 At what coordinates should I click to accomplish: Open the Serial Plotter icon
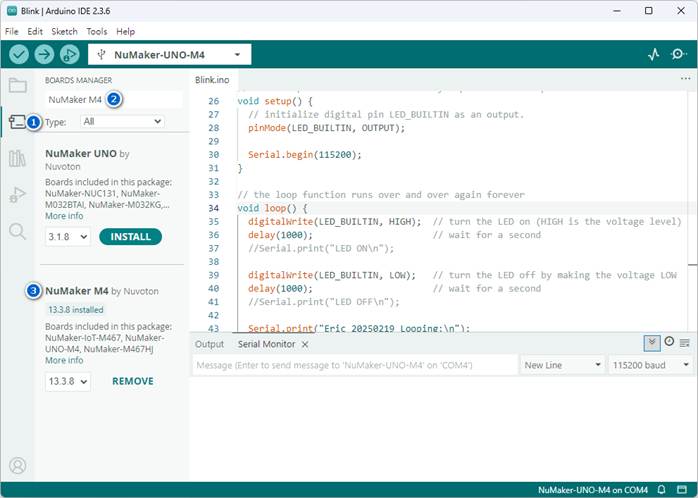click(x=654, y=54)
